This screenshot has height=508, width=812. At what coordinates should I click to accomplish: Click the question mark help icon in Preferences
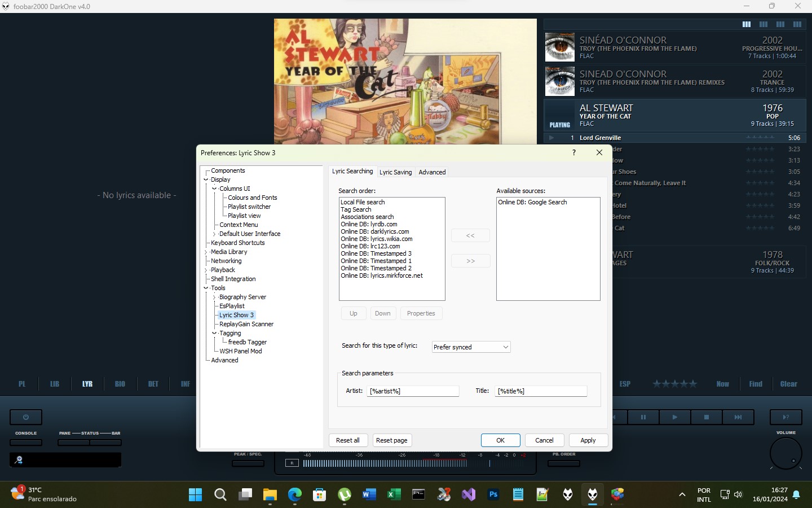point(574,152)
